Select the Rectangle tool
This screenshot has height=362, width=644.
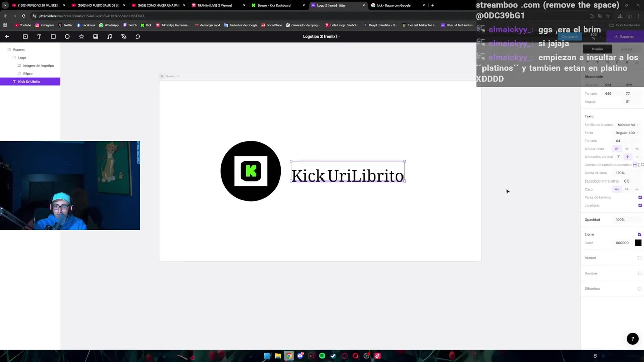pos(53,36)
